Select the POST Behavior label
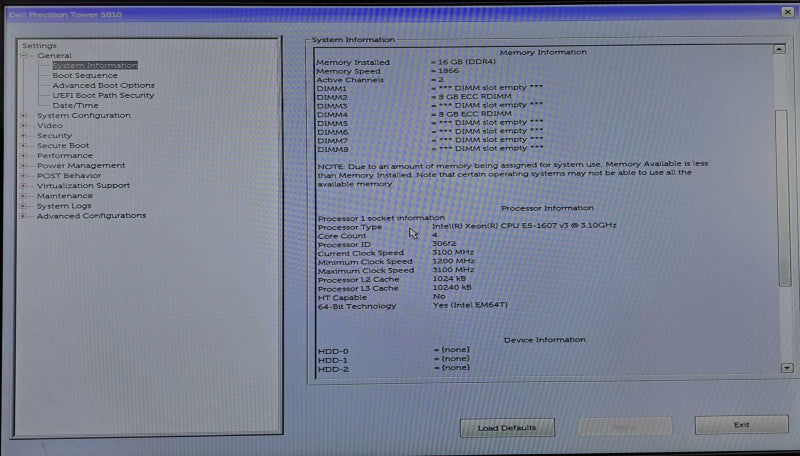800x456 pixels. pyautogui.click(x=69, y=175)
